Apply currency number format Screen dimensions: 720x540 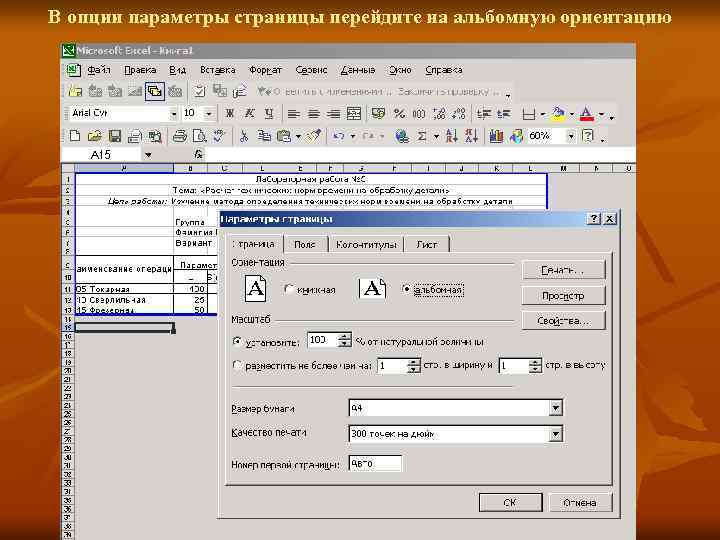(378, 113)
